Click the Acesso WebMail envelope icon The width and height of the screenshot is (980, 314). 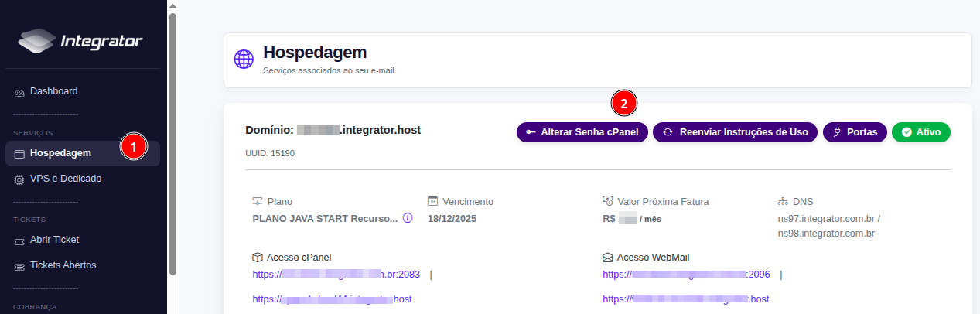608,257
